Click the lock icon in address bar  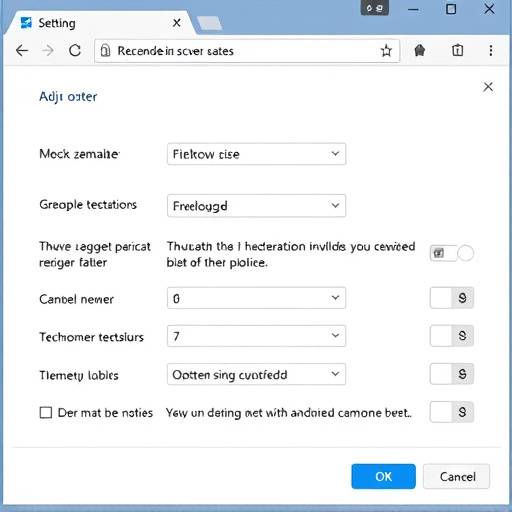coord(105,51)
